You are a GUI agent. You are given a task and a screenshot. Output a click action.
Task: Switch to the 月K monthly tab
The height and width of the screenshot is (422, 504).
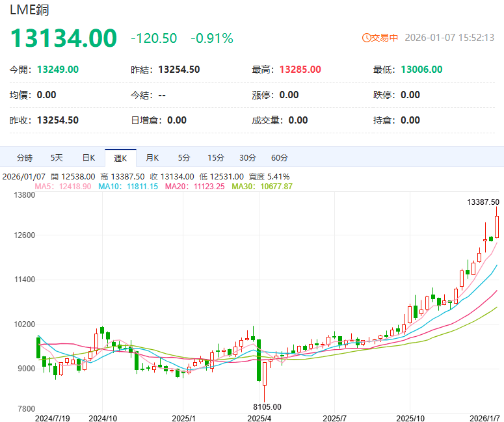152,158
